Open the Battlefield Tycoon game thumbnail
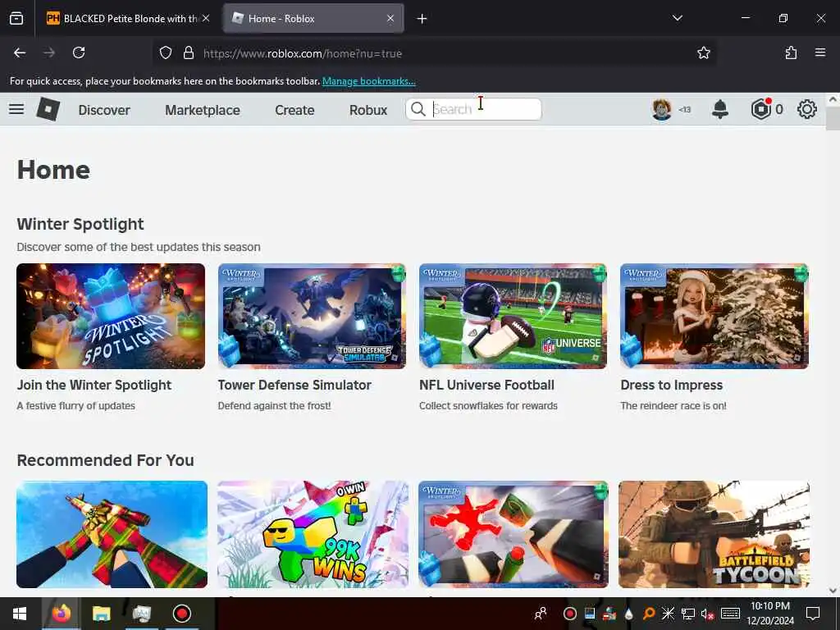 coord(714,534)
